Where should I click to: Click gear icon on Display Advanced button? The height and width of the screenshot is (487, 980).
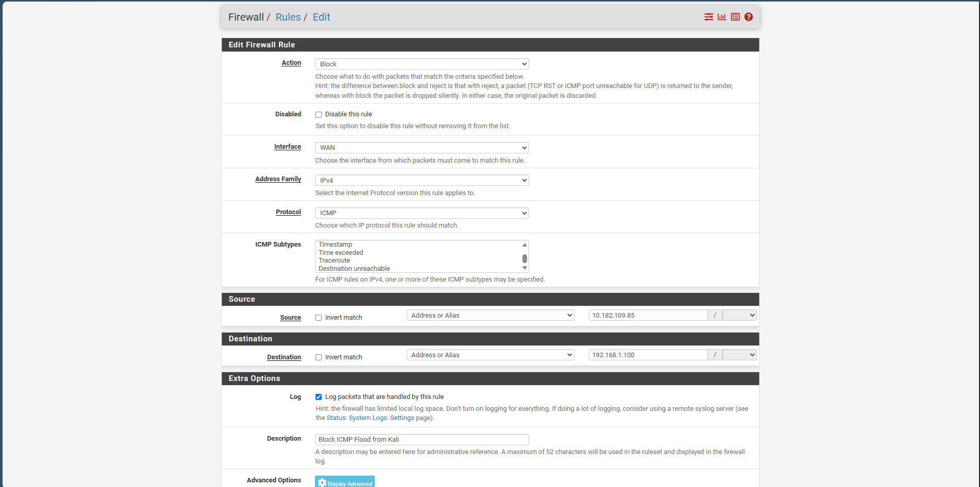tap(322, 483)
